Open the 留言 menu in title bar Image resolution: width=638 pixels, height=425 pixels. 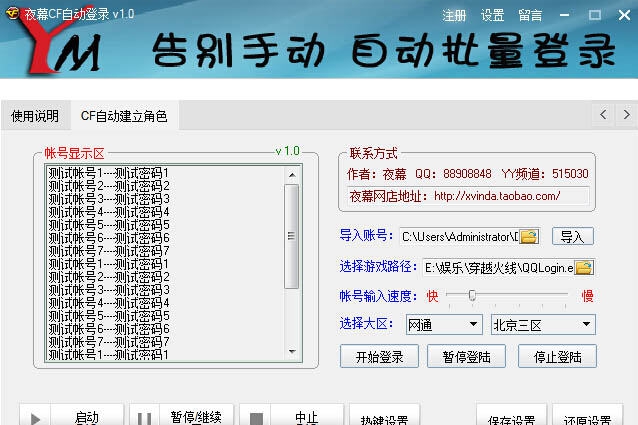(x=530, y=15)
